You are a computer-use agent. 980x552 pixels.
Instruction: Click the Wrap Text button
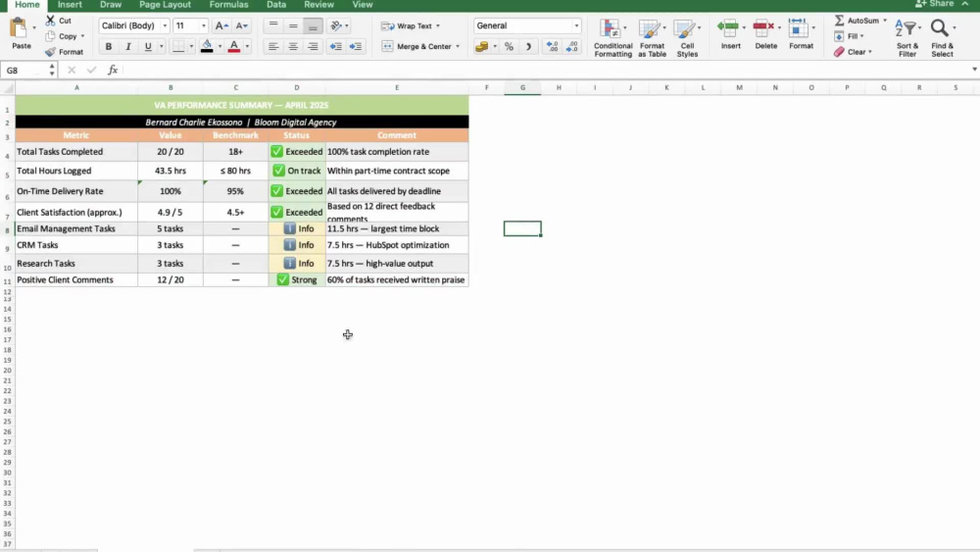pos(410,25)
